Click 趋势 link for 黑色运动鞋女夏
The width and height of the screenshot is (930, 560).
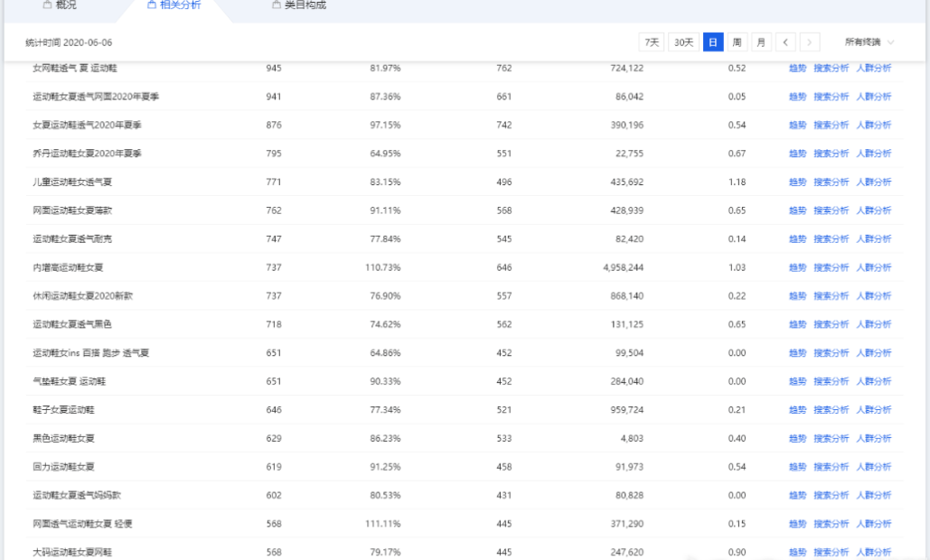pyautogui.click(x=797, y=438)
